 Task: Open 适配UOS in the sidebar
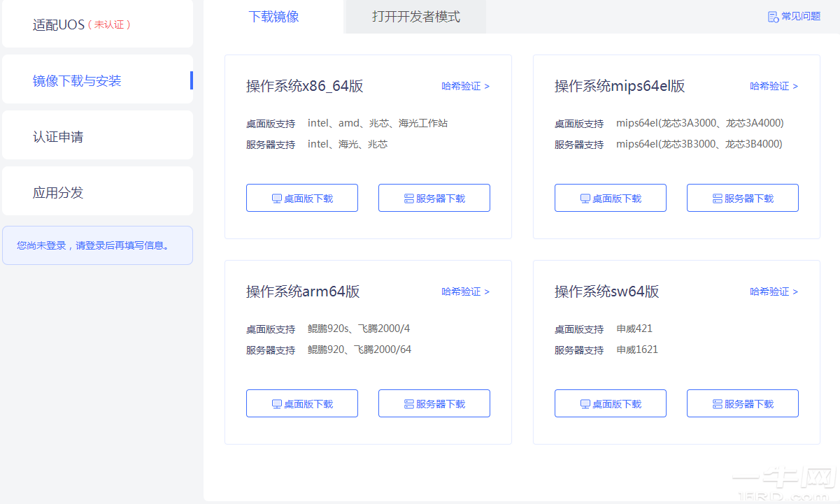tap(97, 24)
